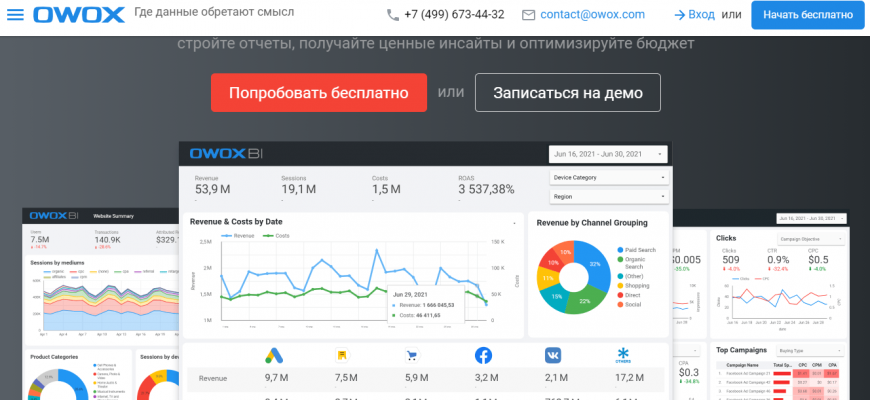Screen dimensions: 870x400
Task: Click the blue asterisk Others icon
Action: pyautogui.click(x=624, y=354)
